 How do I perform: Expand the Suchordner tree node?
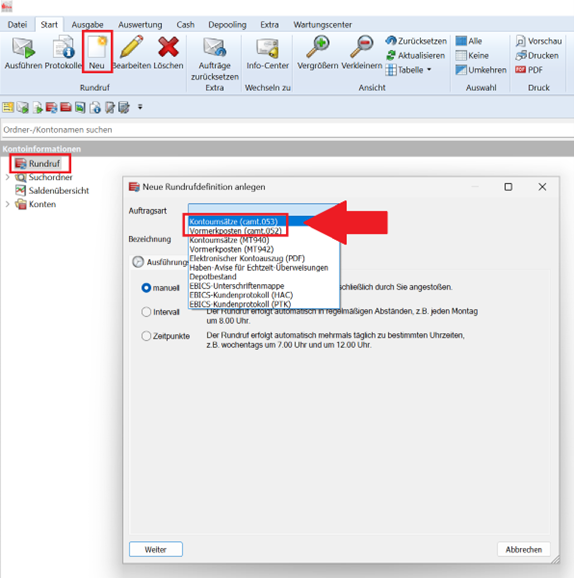(x=7, y=177)
